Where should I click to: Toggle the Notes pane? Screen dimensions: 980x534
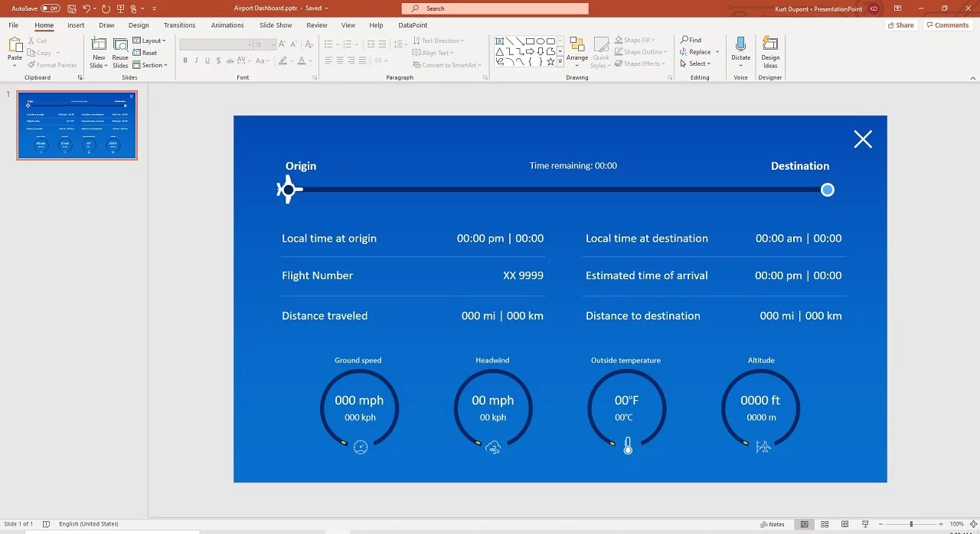click(773, 524)
